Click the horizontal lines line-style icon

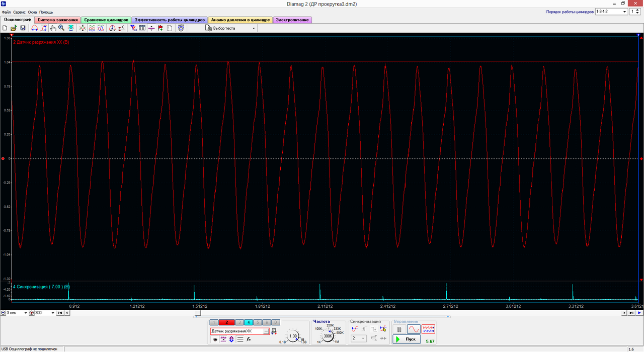click(240, 339)
